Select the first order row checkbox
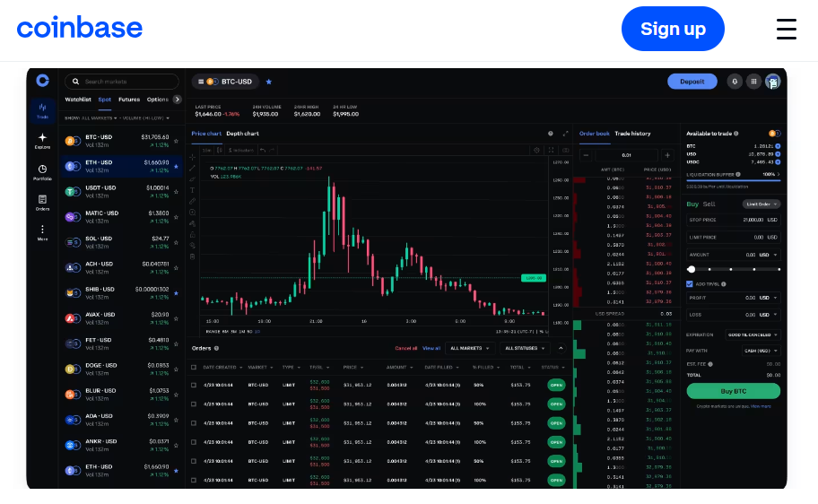 click(x=194, y=385)
